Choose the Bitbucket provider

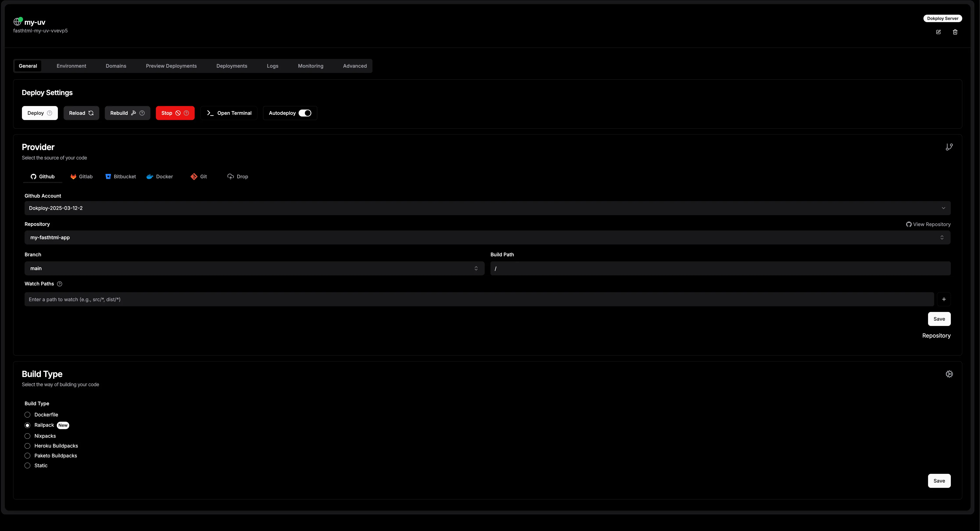(121, 177)
